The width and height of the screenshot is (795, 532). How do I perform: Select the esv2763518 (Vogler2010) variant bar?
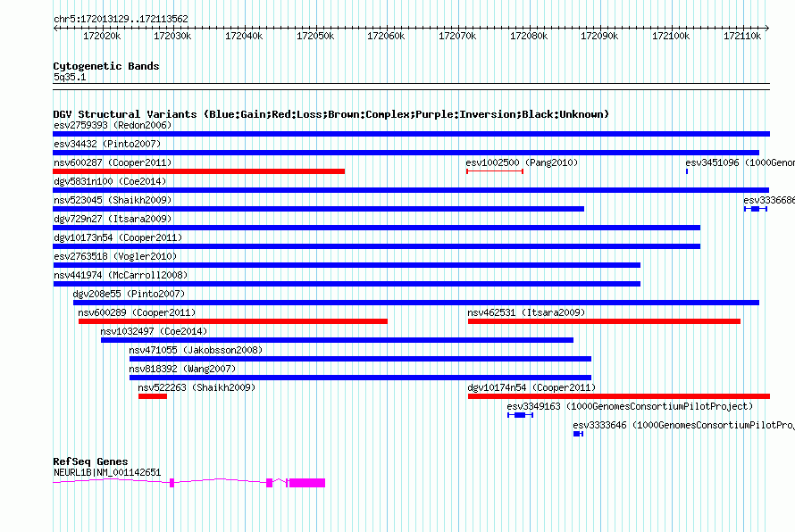pyautogui.click(x=347, y=265)
